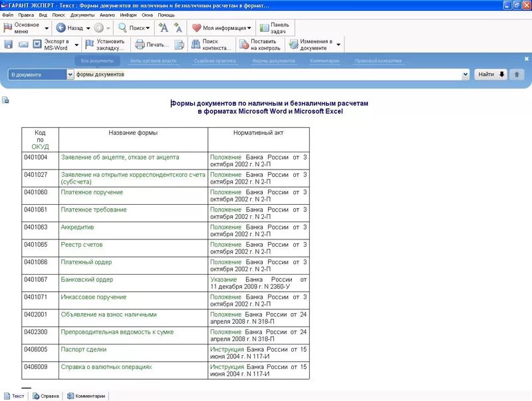Decrease font size with the small A icon

pyautogui.click(x=178, y=28)
